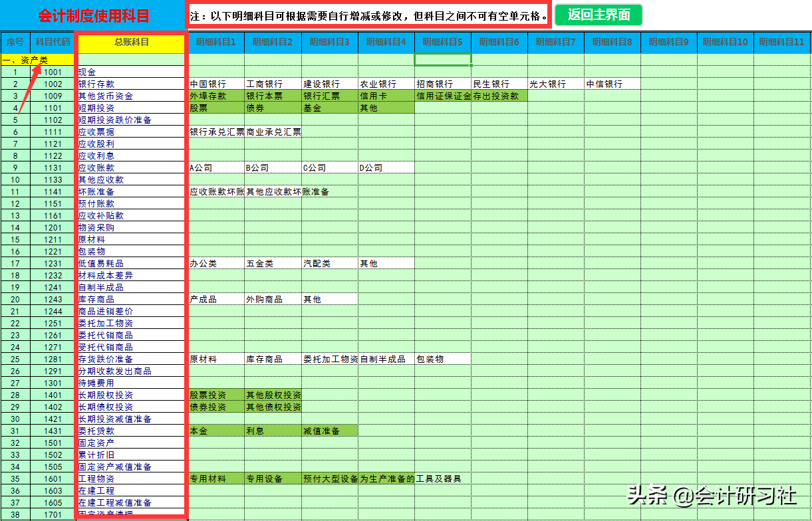This screenshot has height=521, width=812.
Task: Select the 一、资产类 category row
Action: 40,59
